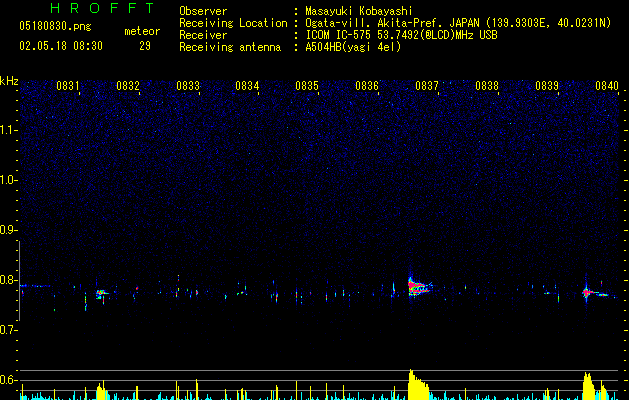Click the 0837 time marker
This screenshot has height=400, width=629.
(x=427, y=86)
